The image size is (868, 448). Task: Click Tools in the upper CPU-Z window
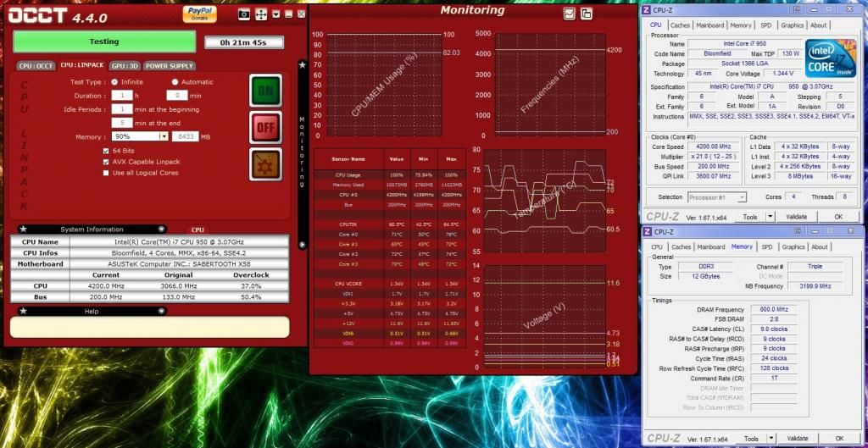[750, 217]
